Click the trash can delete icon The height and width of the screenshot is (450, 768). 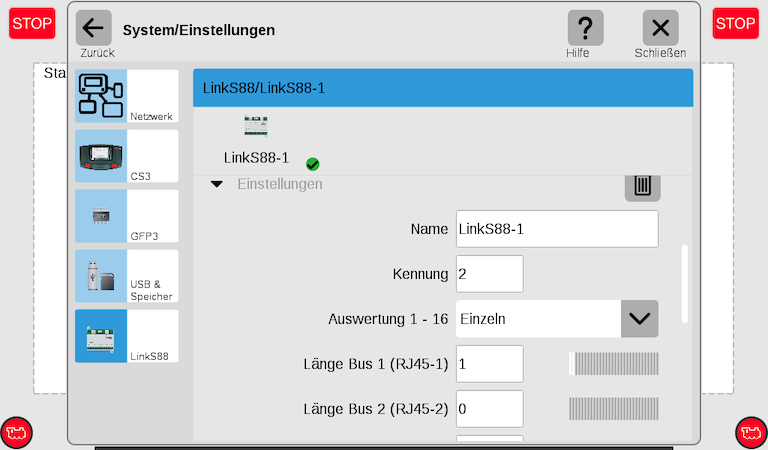point(642,185)
